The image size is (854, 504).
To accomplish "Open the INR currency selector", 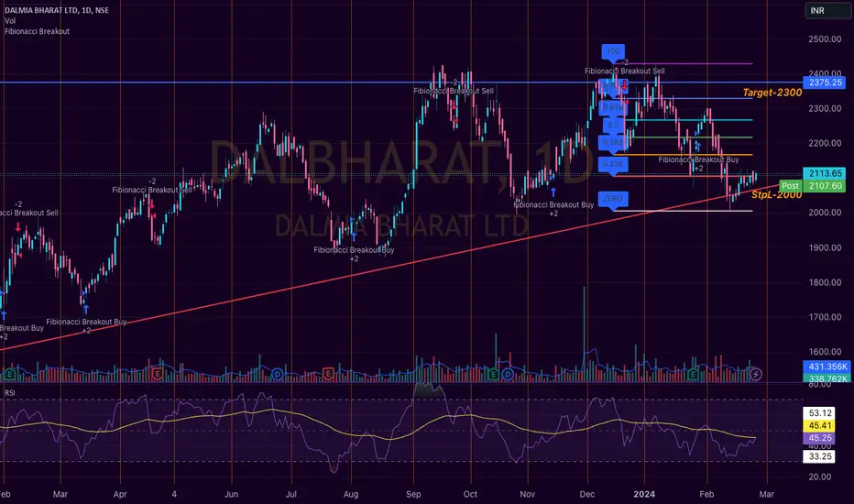I will point(827,10).
